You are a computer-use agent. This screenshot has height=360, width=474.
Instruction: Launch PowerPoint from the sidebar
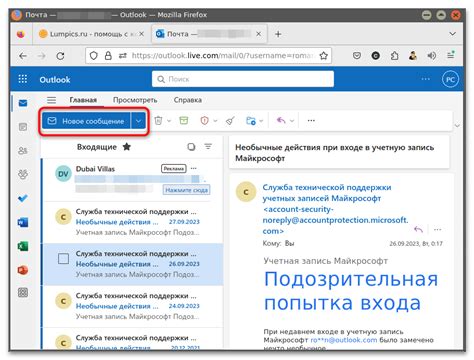point(23,270)
